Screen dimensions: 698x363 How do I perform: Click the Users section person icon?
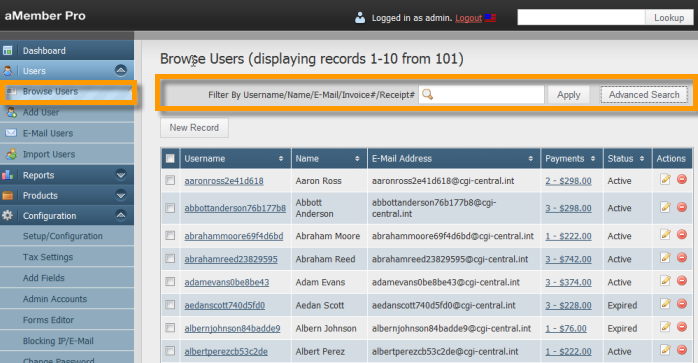(8, 70)
